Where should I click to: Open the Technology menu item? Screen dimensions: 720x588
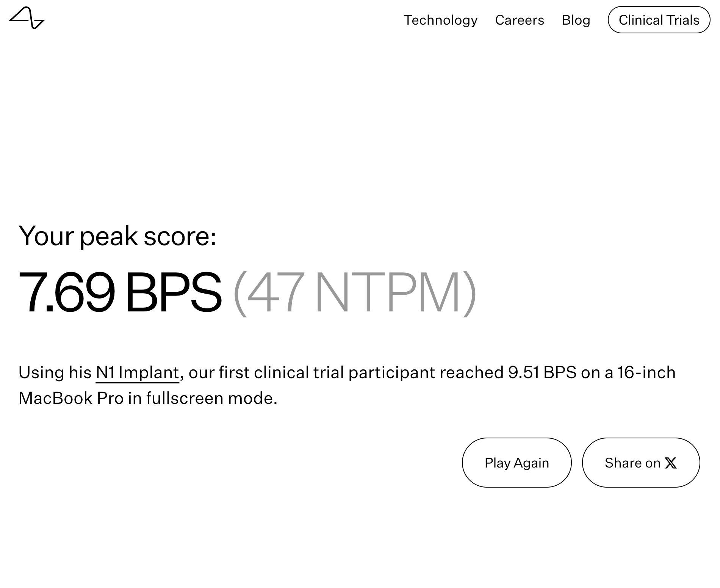[x=440, y=20]
